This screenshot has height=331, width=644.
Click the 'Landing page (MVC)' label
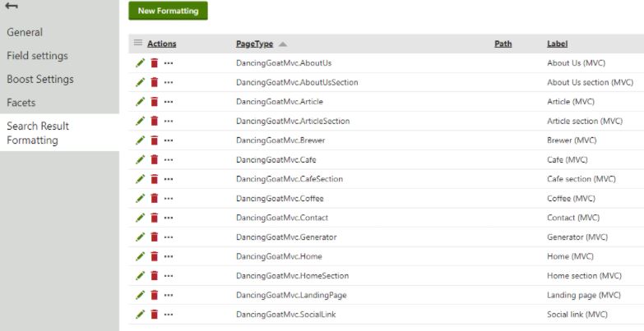pyautogui.click(x=584, y=295)
